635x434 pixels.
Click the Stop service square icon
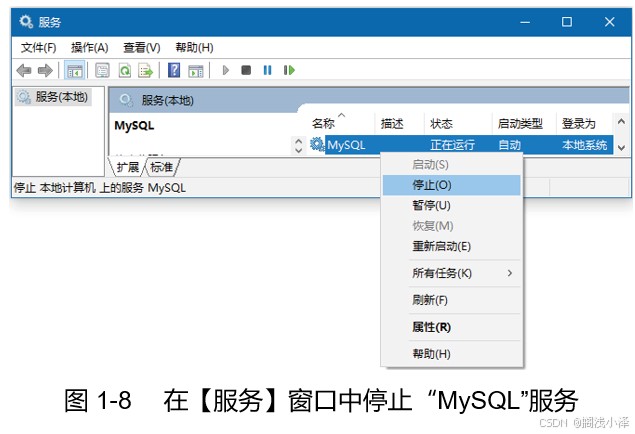(246, 70)
